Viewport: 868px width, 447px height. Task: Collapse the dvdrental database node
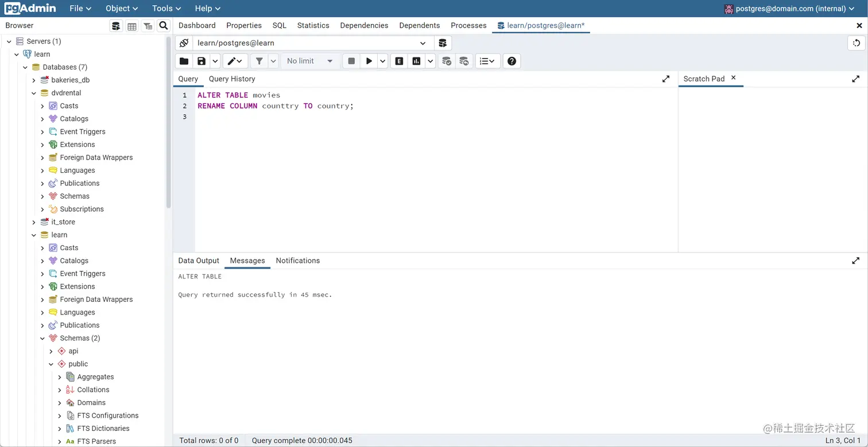[34, 93]
